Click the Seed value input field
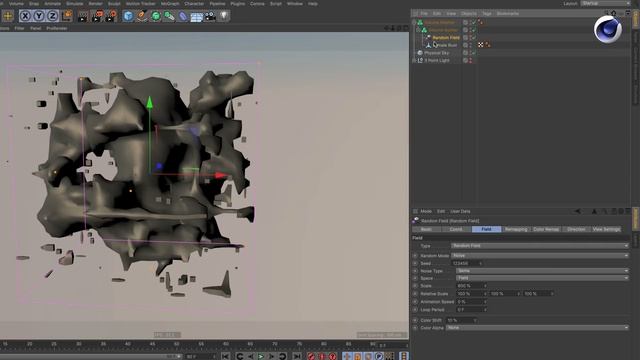 [467, 264]
